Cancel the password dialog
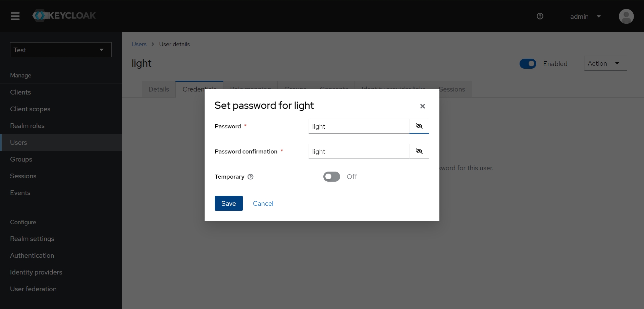This screenshot has height=309, width=644. click(263, 203)
